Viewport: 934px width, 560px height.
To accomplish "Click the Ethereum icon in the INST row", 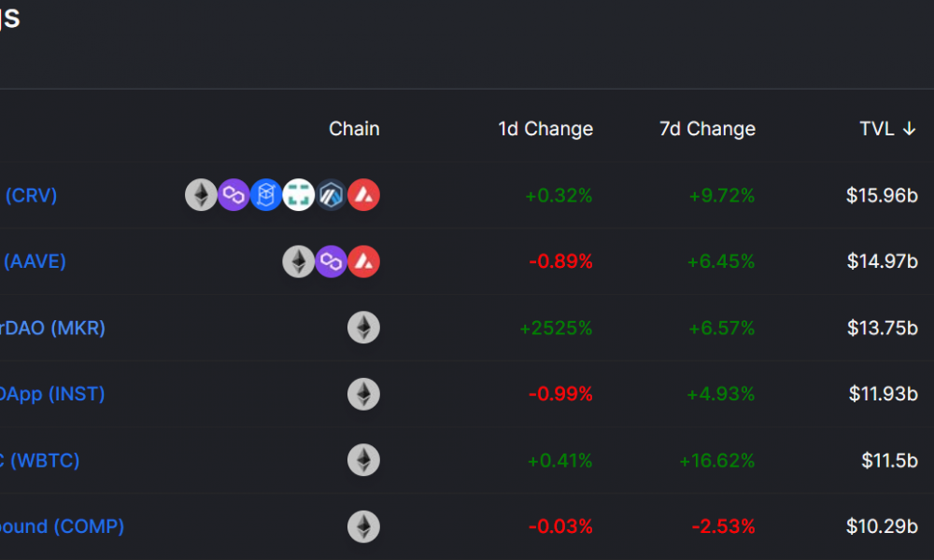I will [x=363, y=394].
